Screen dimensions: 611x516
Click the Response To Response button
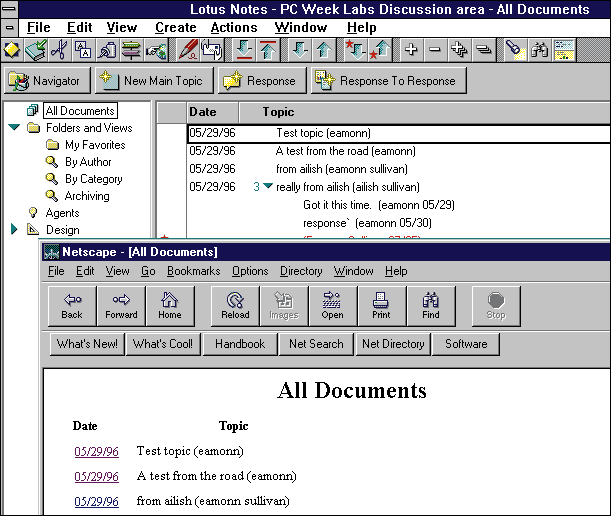click(388, 81)
